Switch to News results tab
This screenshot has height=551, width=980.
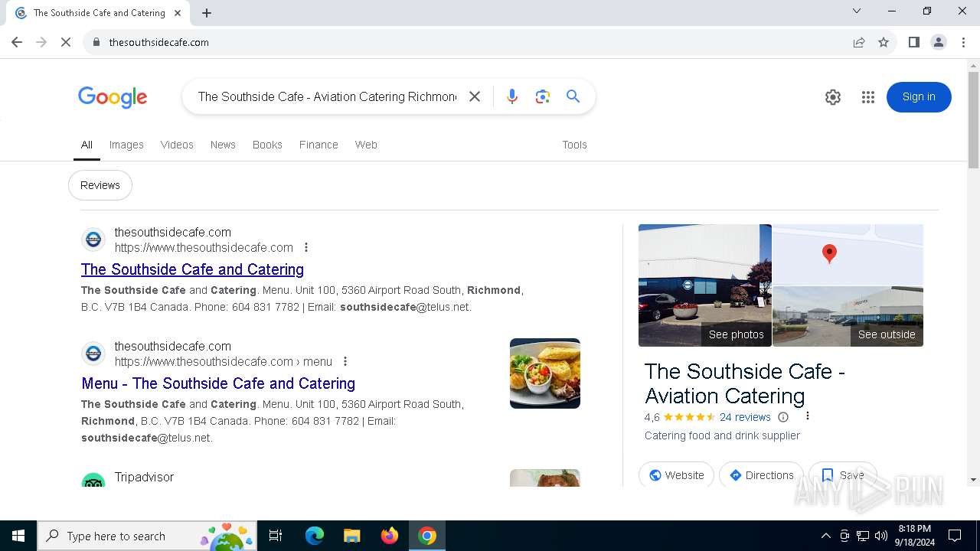click(223, 145)
